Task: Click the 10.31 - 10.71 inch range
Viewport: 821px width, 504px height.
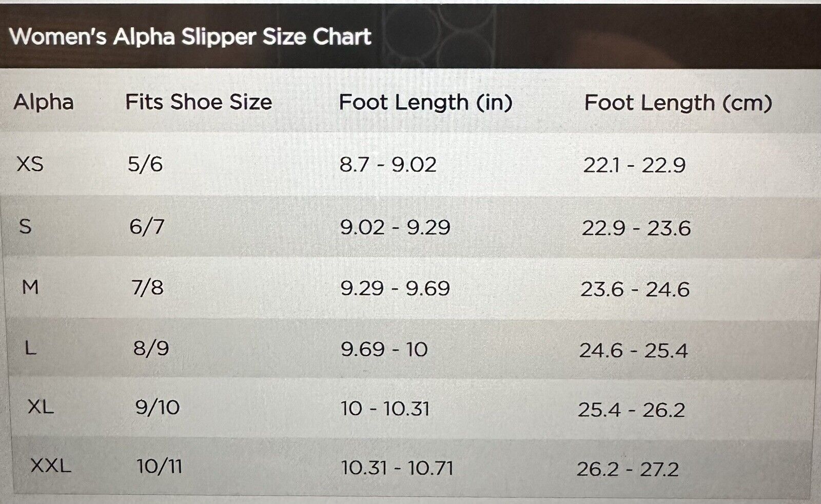Action: (x=398, y=468)
